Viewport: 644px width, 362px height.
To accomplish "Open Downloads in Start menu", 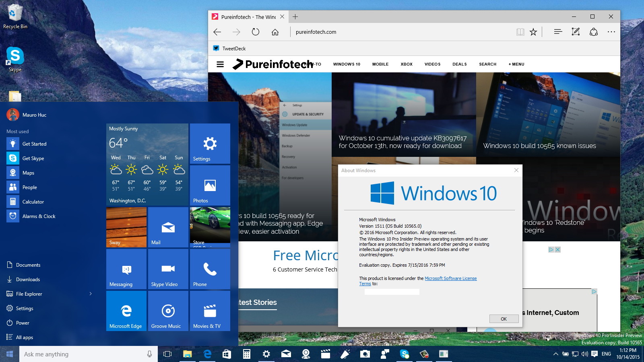I will [x=23, y=280].
